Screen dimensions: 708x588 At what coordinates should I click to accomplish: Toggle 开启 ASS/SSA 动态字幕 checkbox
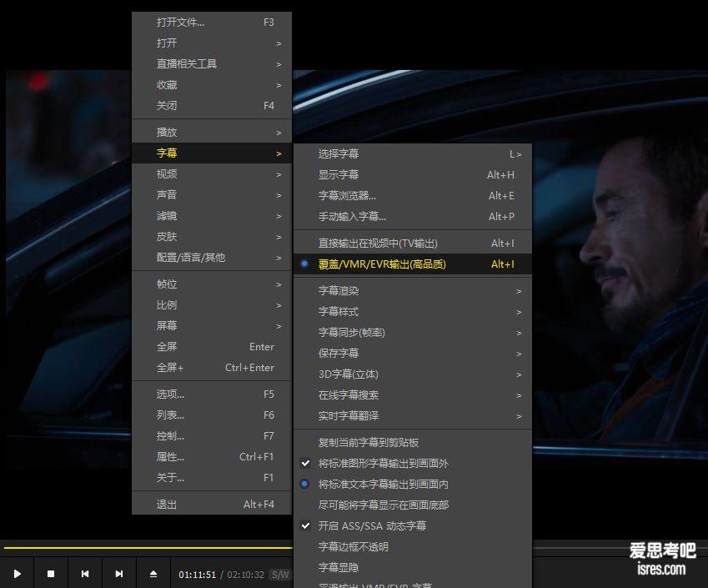coord(413,525)
